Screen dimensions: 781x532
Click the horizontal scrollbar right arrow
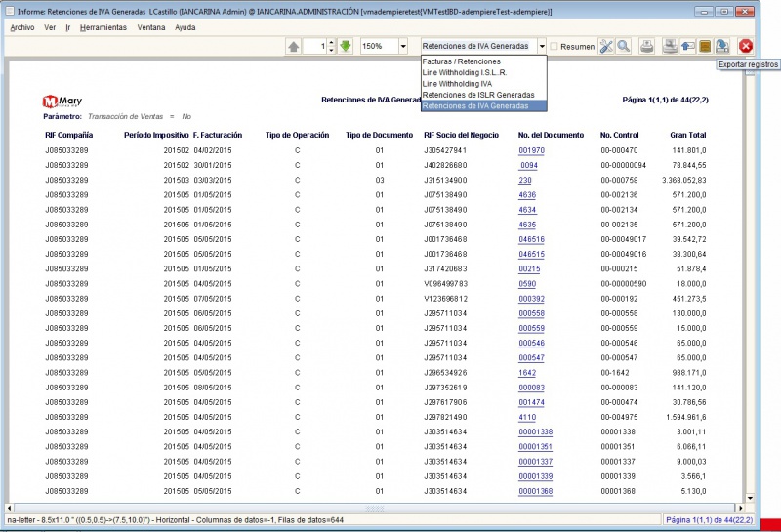click(x=740, y=509)
